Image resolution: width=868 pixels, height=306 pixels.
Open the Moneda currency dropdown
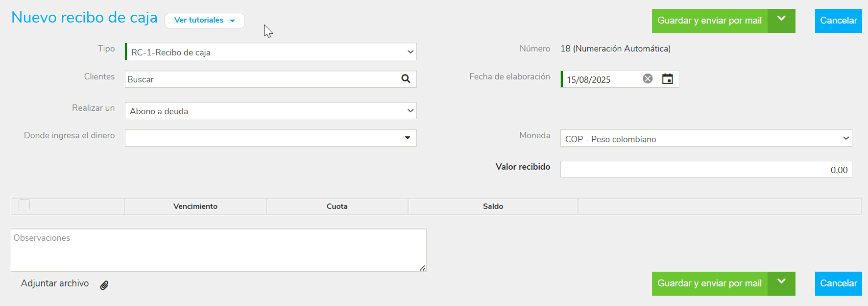point(705,139)
